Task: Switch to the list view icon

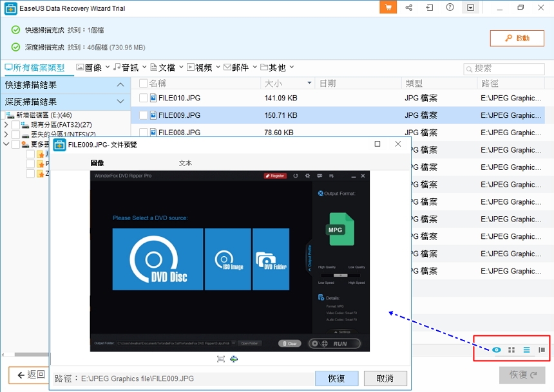Action: point(526,350)
